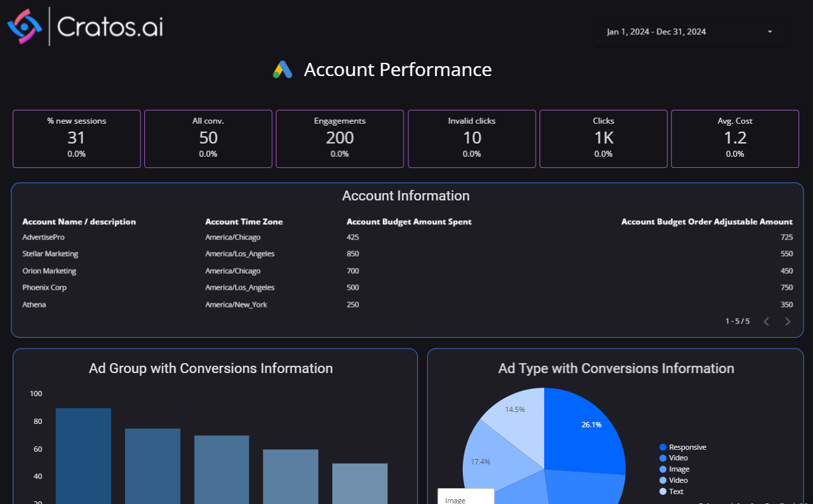Click the 850 amount spent cell

pos(353,254)
